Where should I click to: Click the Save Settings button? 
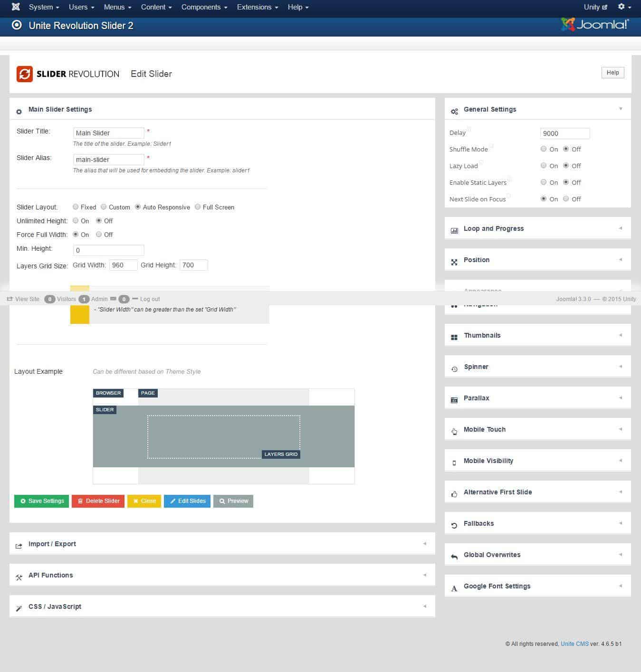click(x=42, y=501)
